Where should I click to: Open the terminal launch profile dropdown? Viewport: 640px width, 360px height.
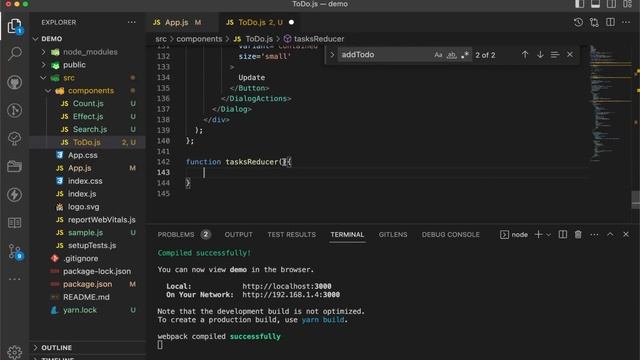[x=549, y=235]
